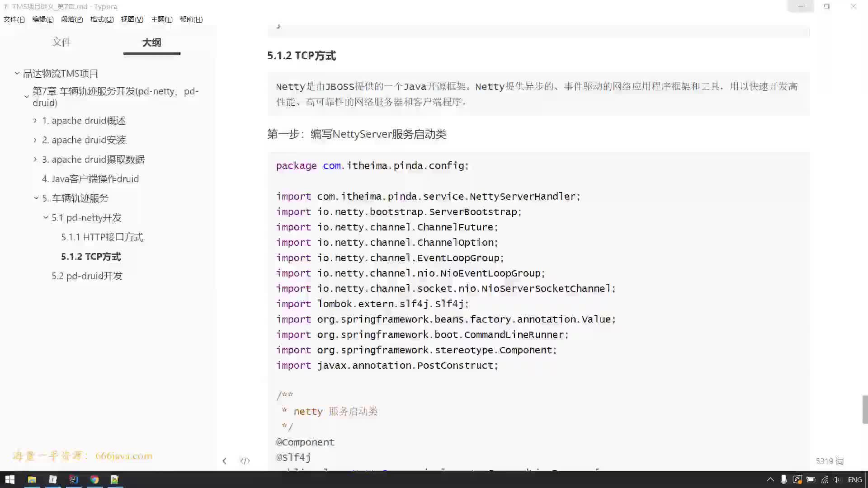The width and height of the screenshot is (868, 488).
Task: Jump to 3. apache druid摄取数据 heading
Action: pyautogui.click(x=93, y=160)
